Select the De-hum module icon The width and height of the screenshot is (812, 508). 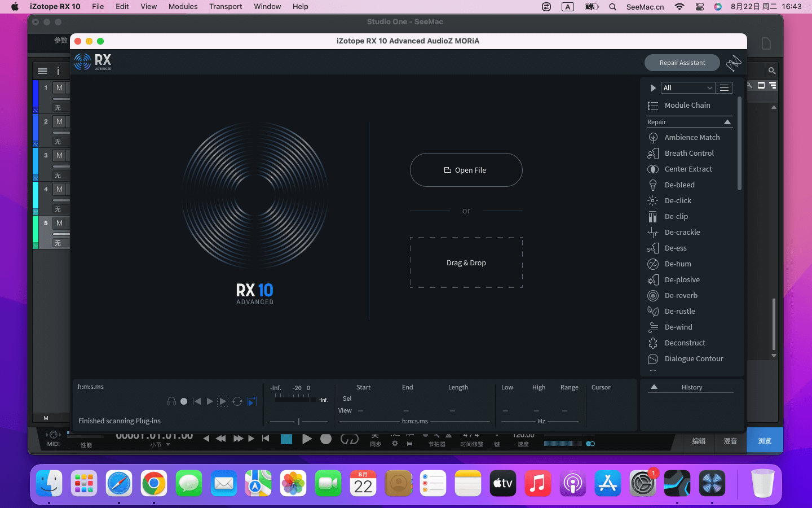[x=653, y=264]
